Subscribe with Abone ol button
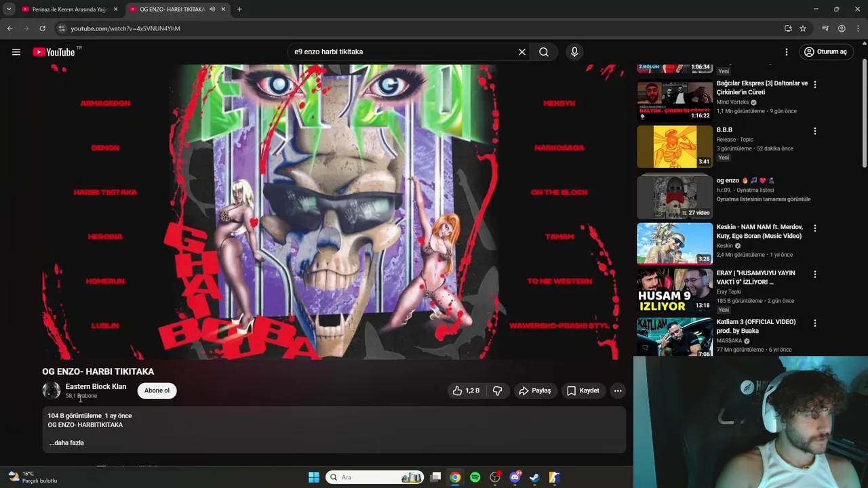The image size is (868, 488). (x=157, y=390)
